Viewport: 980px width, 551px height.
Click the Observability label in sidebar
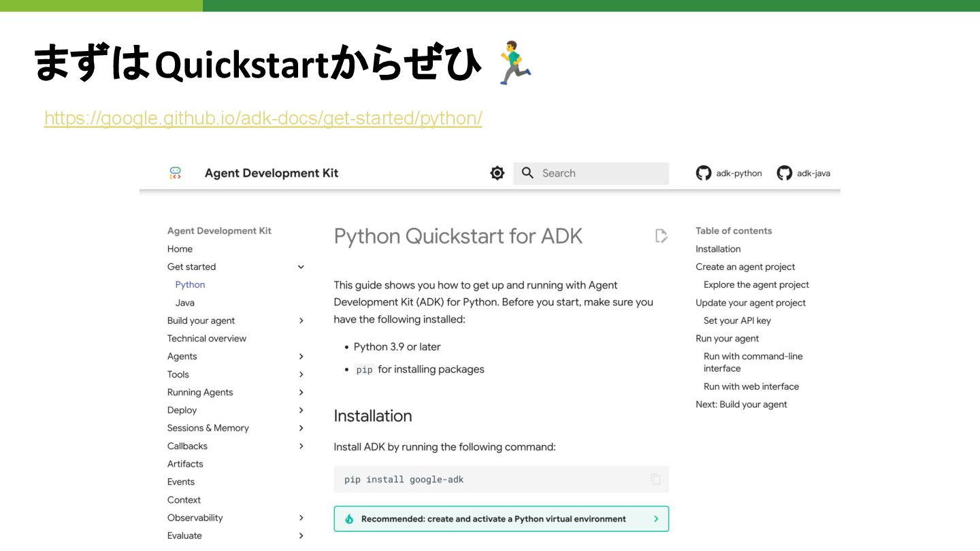click(195, 518)
